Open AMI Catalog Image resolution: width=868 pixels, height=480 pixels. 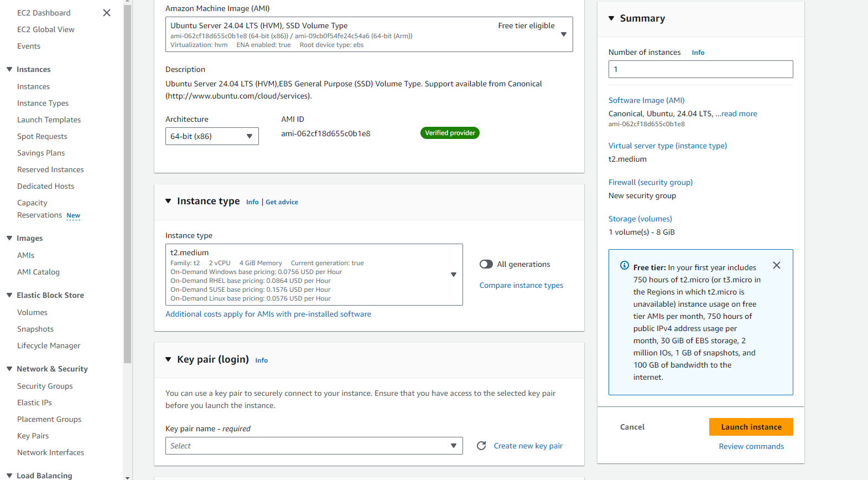tap(38, 272)
